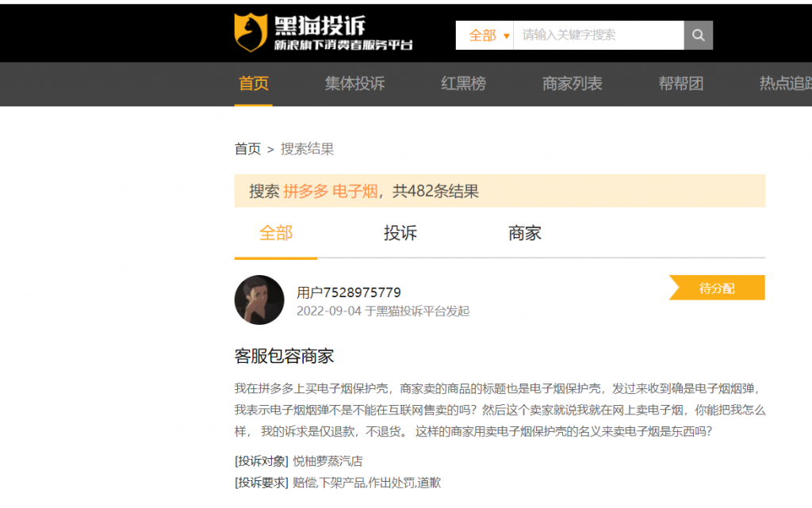812x508 pixels.
Task: Click complaint target 悦柚萝蒸汽店
Action: (327, 461)
